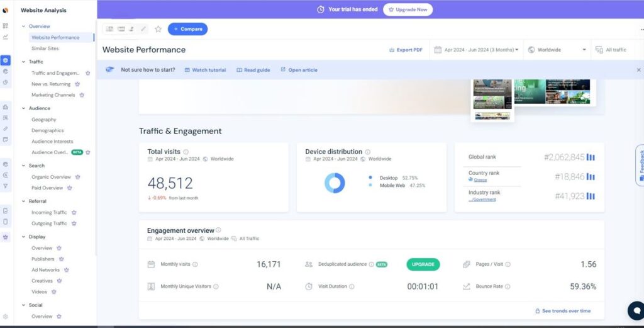Click the info icon next to Monthly visits
Viewport: 644px width, 328px height.
[195, 264]
